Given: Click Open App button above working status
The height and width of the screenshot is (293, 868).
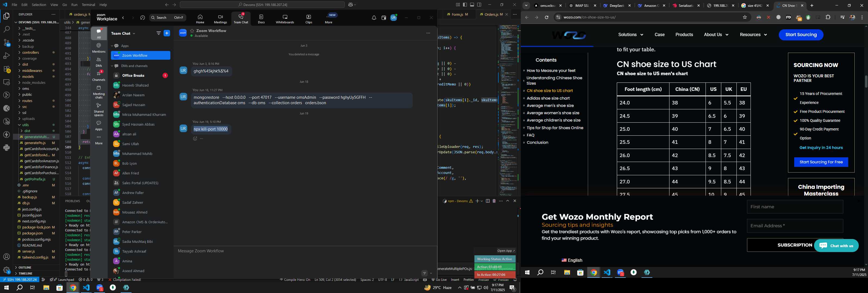Looking at the screenshot, I should [506, 251].
